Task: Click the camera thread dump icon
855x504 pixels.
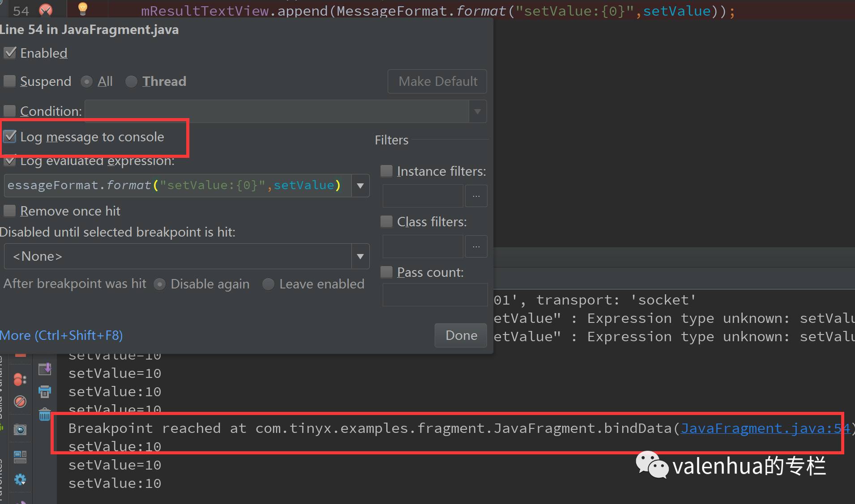Action: click(20, 430)
